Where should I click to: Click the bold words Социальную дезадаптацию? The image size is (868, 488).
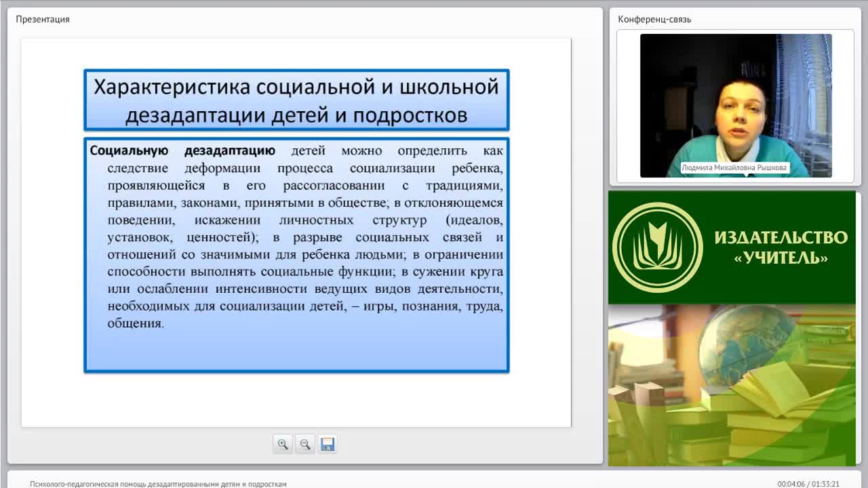182,150
